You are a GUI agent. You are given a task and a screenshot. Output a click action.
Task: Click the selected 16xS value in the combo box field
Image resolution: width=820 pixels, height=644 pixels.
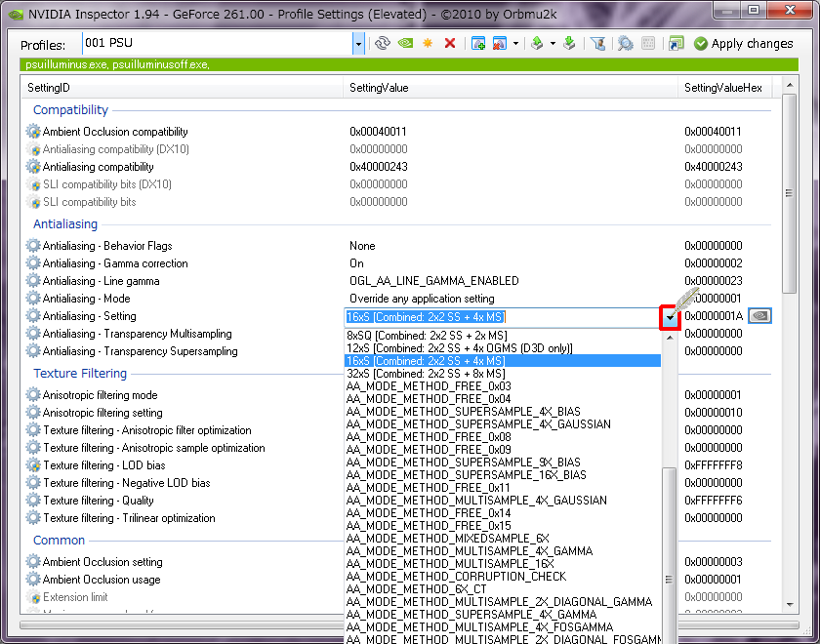[426, 317]
